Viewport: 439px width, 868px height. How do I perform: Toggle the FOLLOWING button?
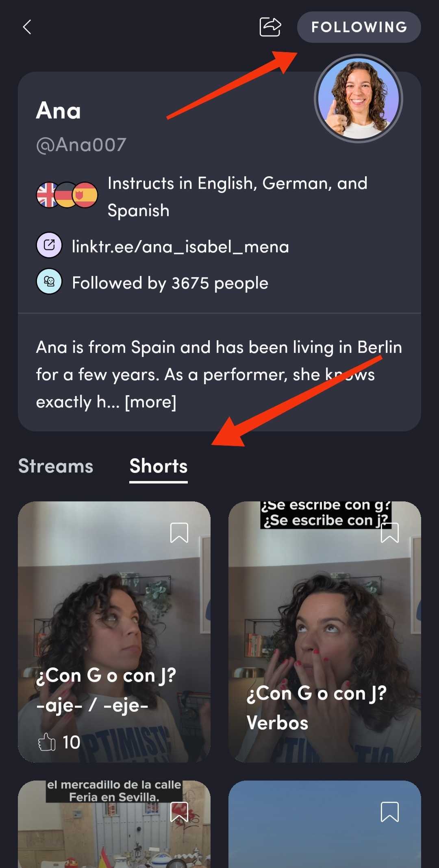click(359, 27)
